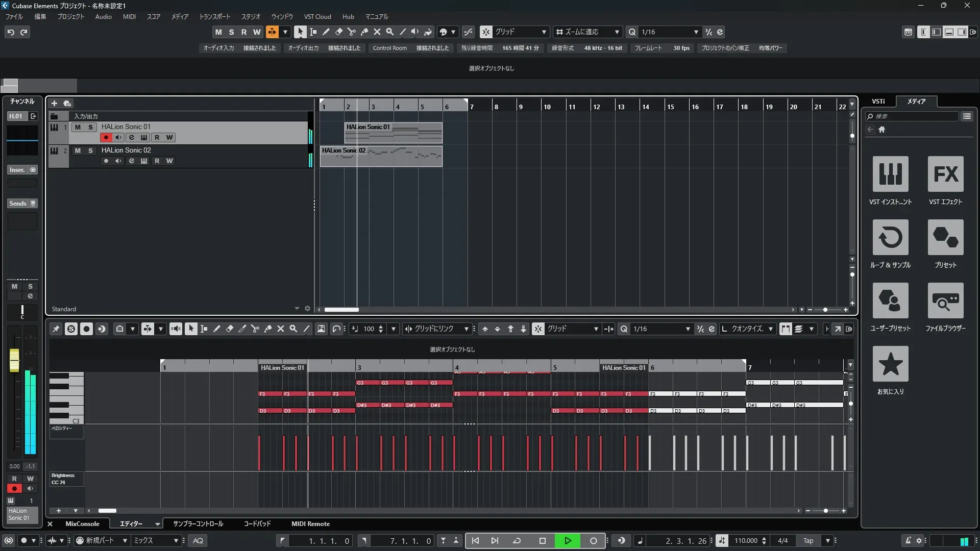Open the MIDI menu

[129, 17]
